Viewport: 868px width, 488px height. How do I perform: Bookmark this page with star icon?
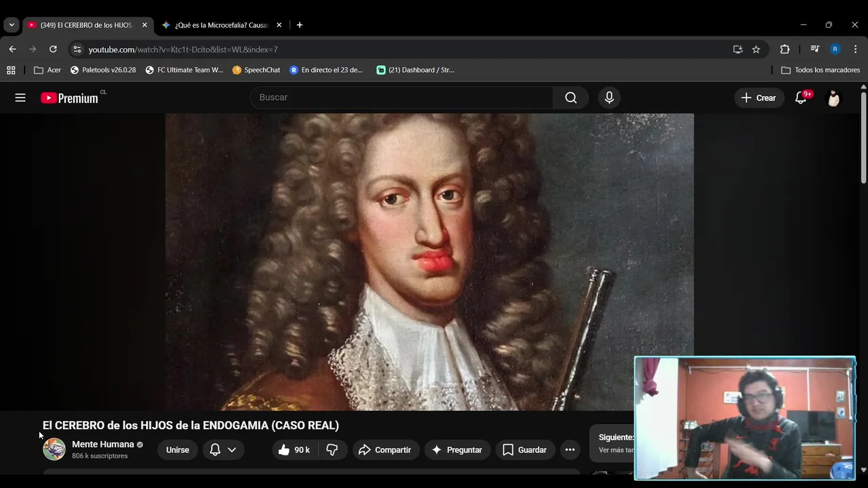[756, 49]
